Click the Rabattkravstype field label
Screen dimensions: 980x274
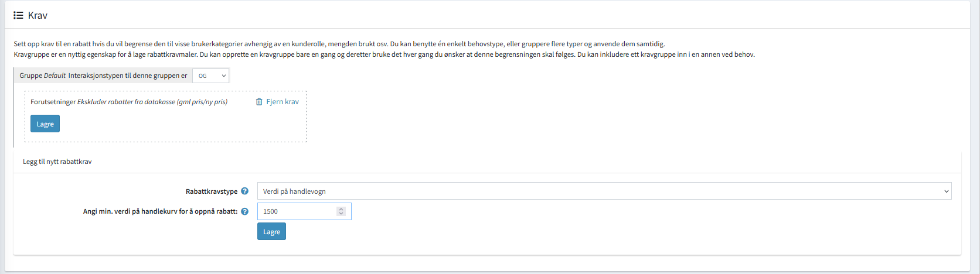pos(212,191)
